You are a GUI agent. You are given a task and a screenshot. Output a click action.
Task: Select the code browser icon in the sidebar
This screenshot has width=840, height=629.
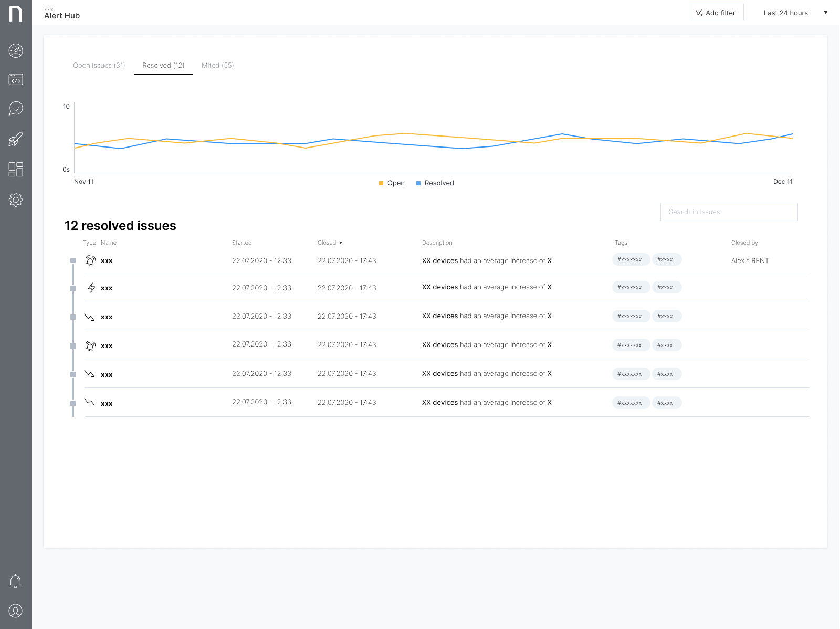coord(16,79)
